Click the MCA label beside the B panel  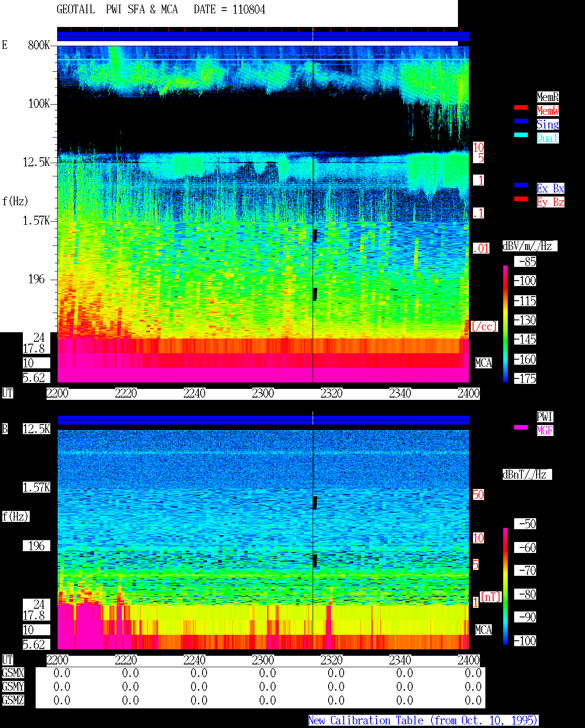(484, 630)
